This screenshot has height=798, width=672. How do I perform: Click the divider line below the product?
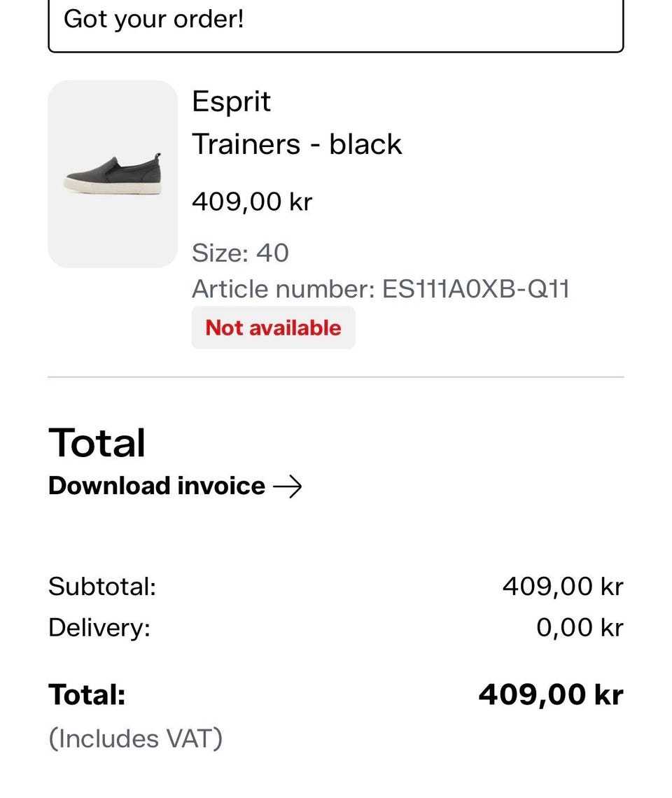coord(336,377)
